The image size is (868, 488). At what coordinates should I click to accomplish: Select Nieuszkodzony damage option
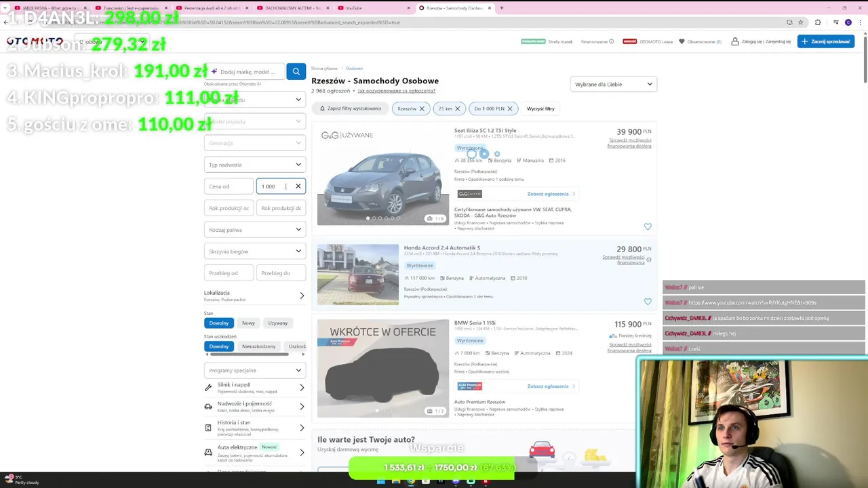pyautogui.click(x=259, y=346)
